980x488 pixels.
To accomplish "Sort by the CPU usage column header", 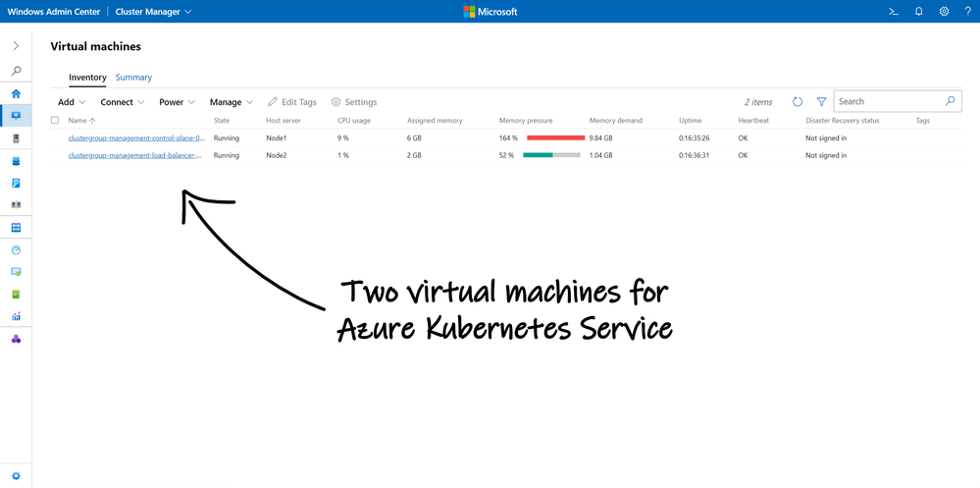I will (x=354, y=120).
